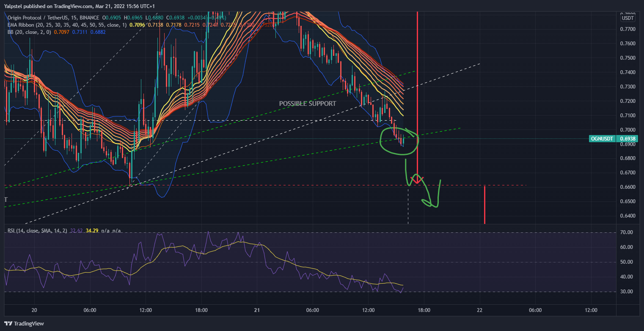644x331 pixels.
Task: Click the 0.7500 price axis label
Action: pos(627,58)
